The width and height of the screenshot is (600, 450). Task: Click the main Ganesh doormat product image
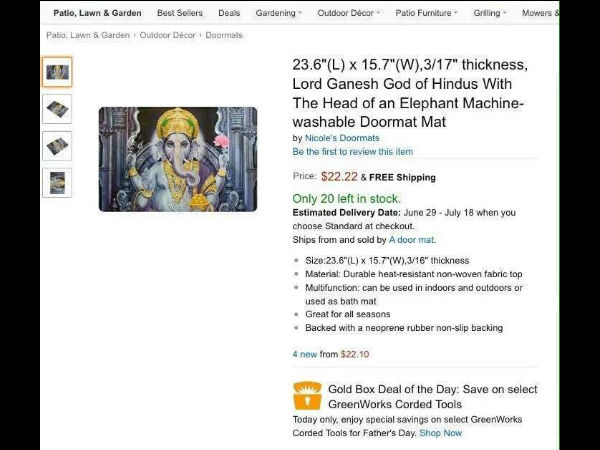tap(177, 159)
